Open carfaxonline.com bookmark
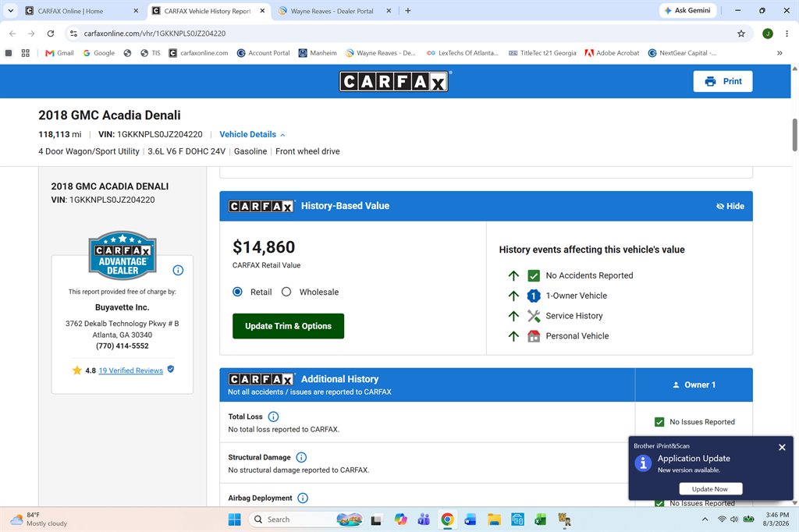 tap(199, 53)
